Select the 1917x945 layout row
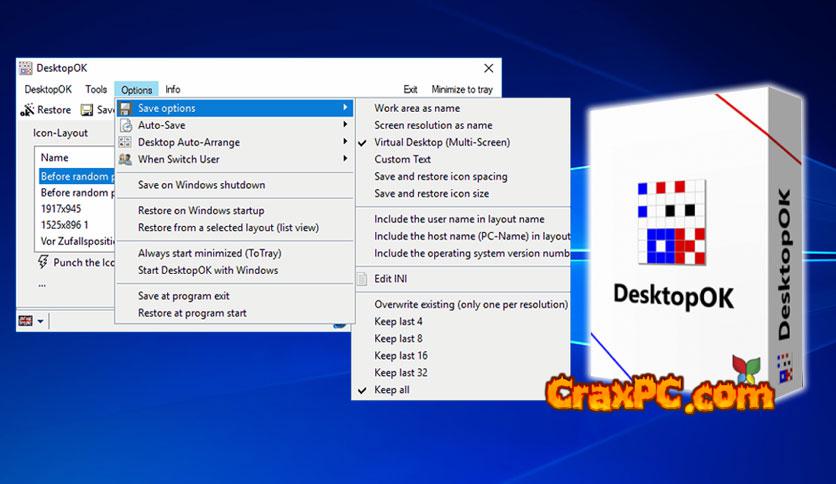This screenshot has height=484, width=836. (x=61, y=209)
